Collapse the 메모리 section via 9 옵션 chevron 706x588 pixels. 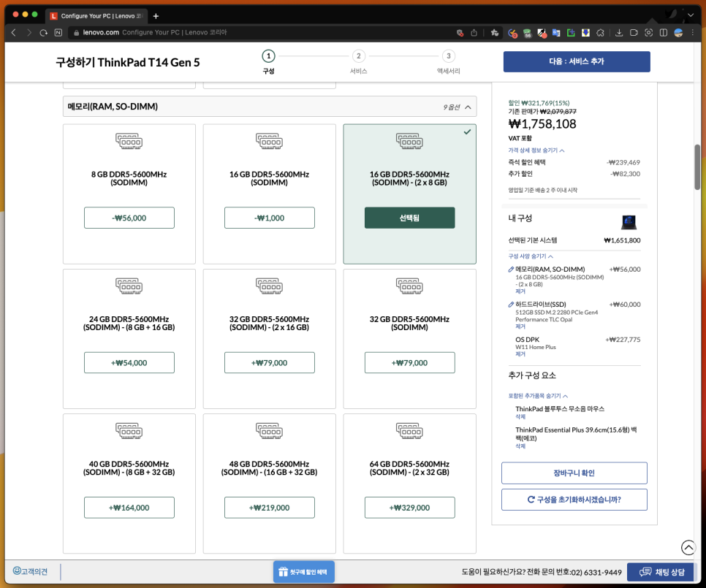pos(468,107)
